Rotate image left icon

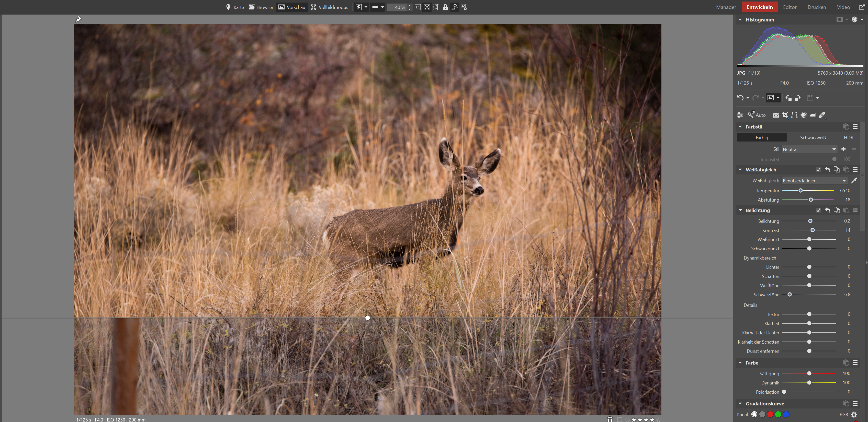coord(788,98)
